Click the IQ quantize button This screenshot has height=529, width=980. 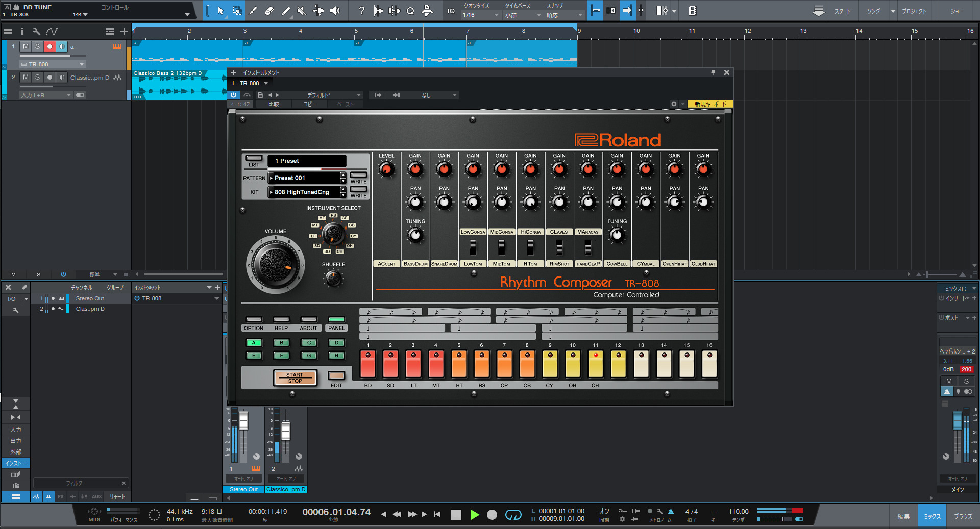pyautogui.click(x=451, y=11)
